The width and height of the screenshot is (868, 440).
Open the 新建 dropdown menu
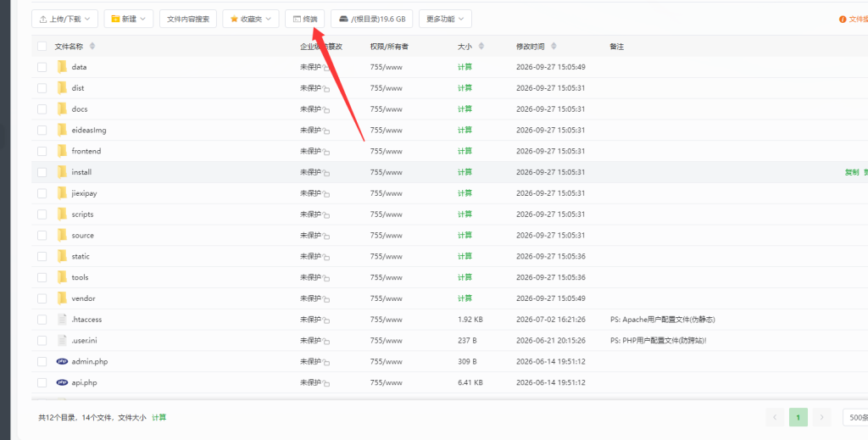pyautogui.click(x=129, y=19)
